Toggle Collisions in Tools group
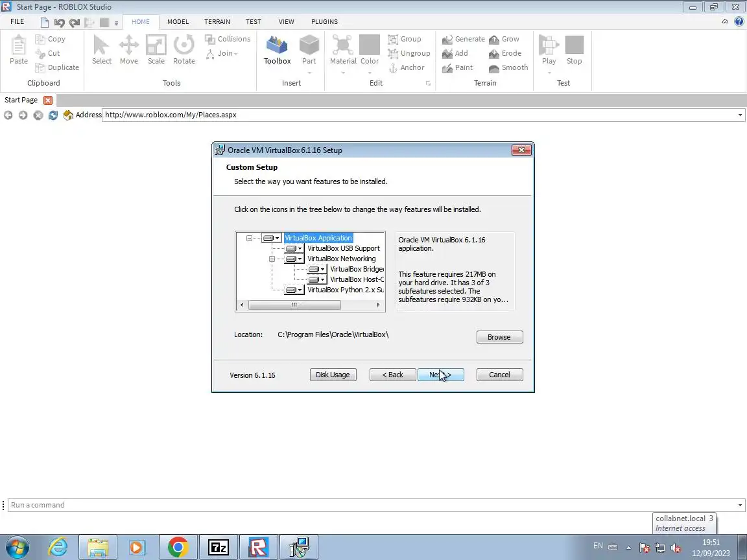The width and height of the screenshot is (747, 560). [x=227, y=39]
